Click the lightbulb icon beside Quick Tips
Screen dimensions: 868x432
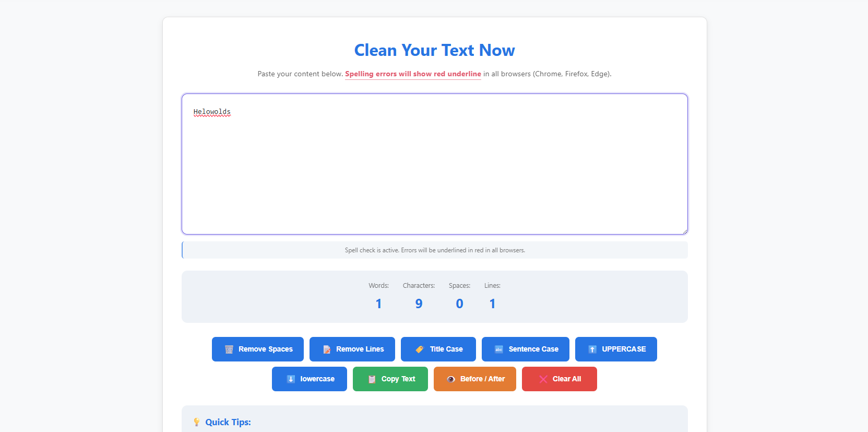click(x=197, y=422)
